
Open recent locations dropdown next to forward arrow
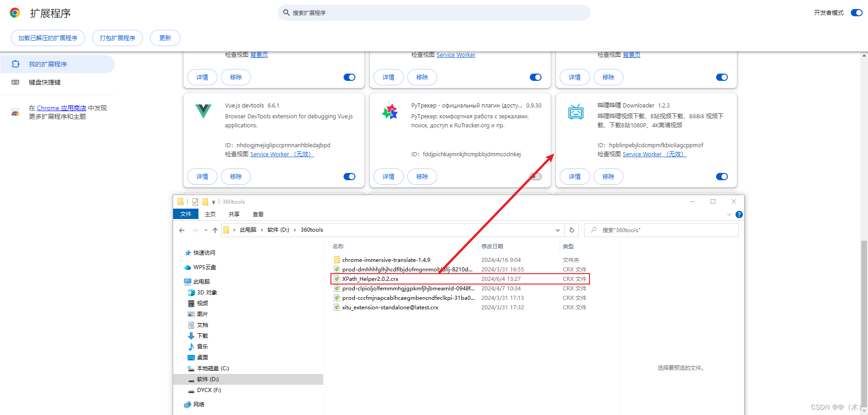[206, 230]
